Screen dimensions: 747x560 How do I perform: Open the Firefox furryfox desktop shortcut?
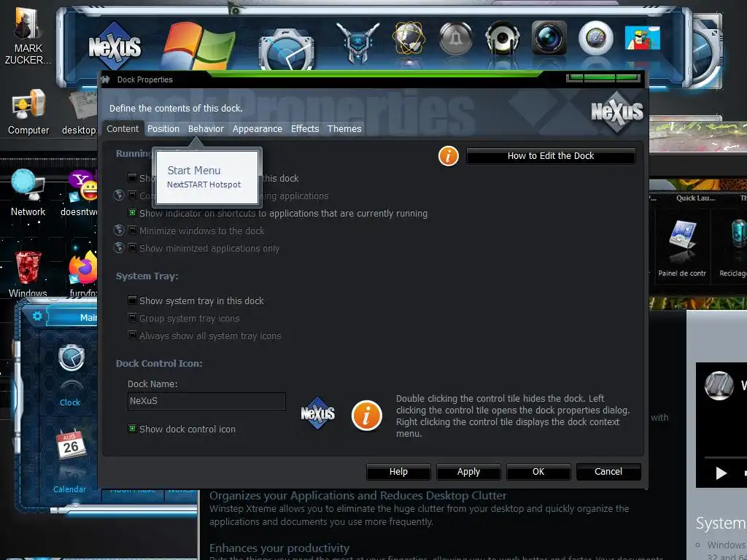click(83, 274)
